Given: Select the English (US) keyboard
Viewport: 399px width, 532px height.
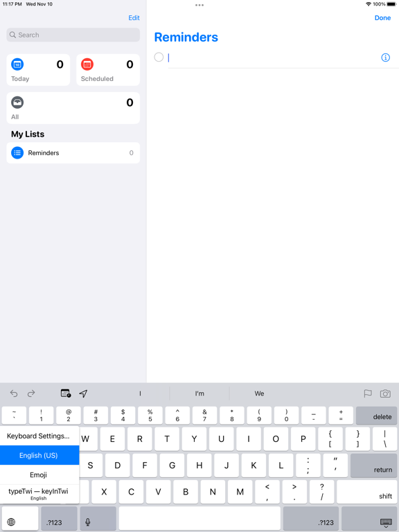Looking at the screenshot, I should [38, 455].
